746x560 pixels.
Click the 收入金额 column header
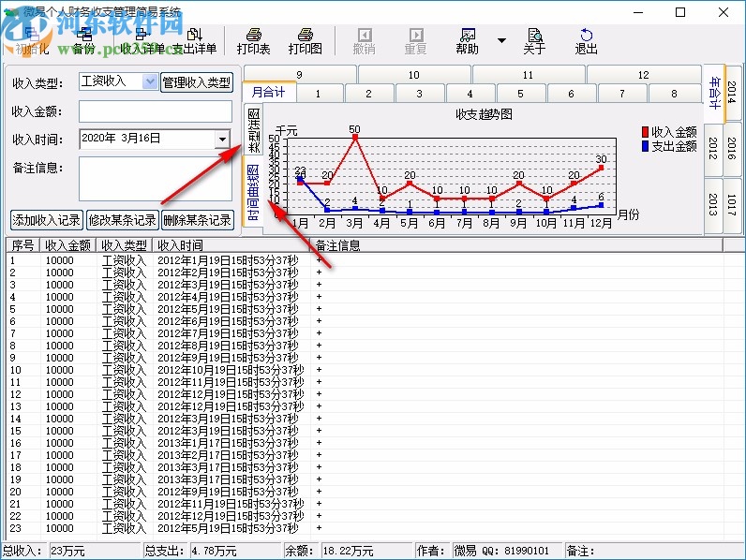[67, 245]
